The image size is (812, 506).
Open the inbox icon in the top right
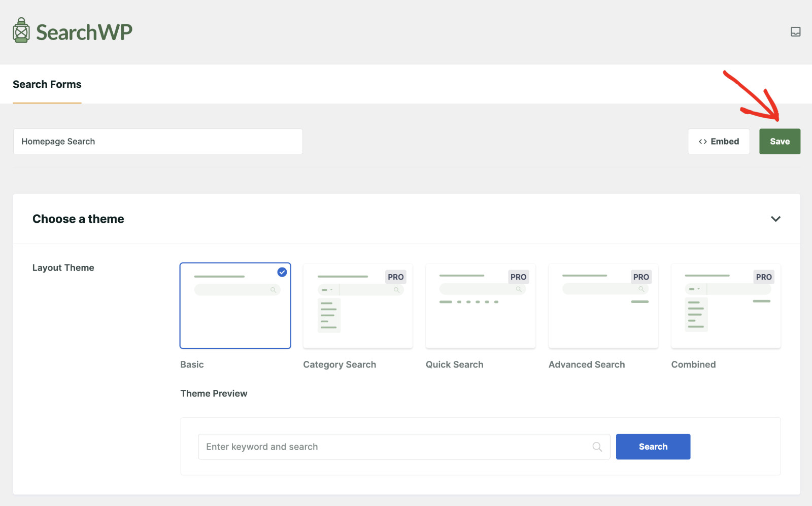click(795, 31)
